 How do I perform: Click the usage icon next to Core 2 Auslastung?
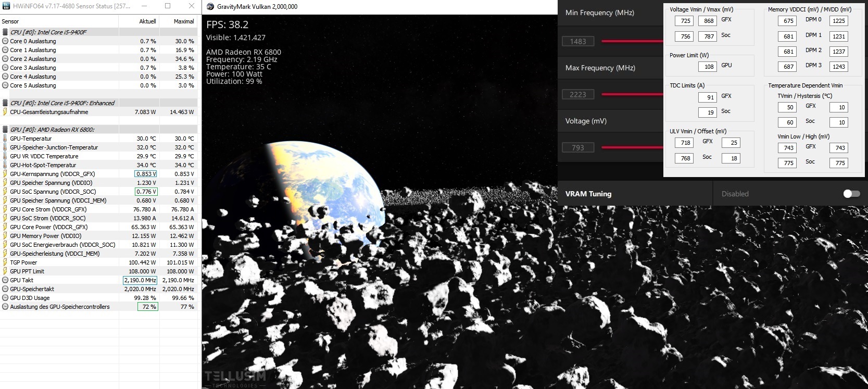tap(5, 59)
